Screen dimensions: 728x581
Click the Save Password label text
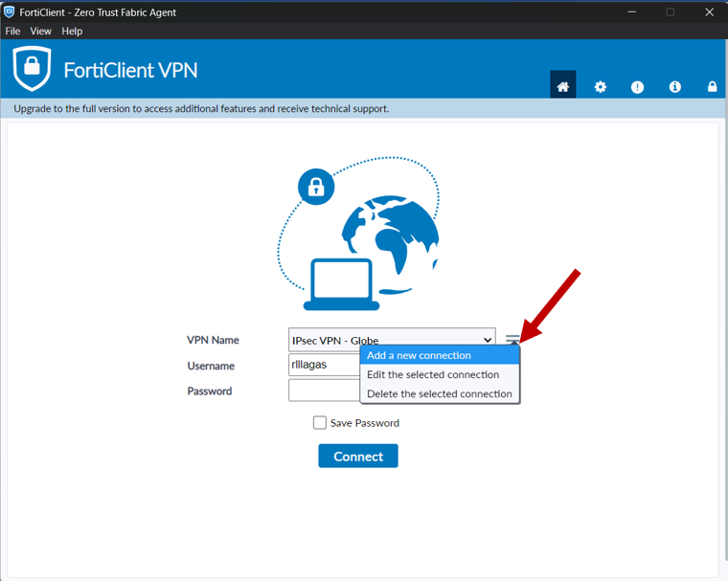[364, 423]
